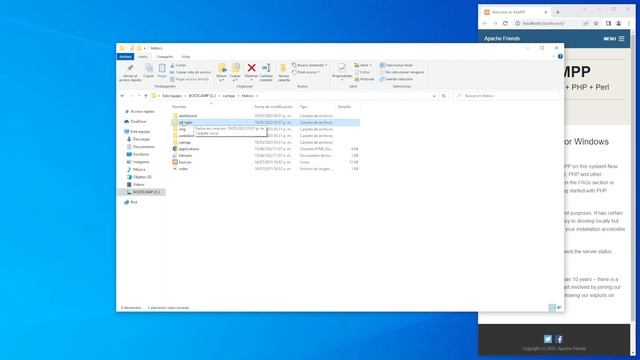Screen dimensions: 640x360
Task: Switch to the Inicio ribbon tab
Action: [x=143, y=57]
